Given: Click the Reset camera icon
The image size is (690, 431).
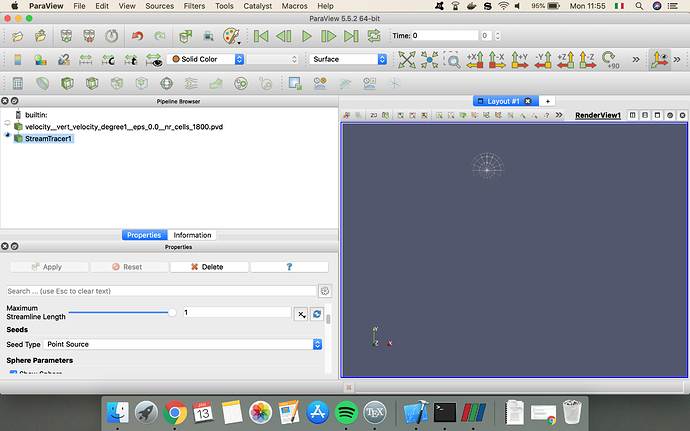Looking at the screenshot, I should pyautogui.click(x=407, y=59).
